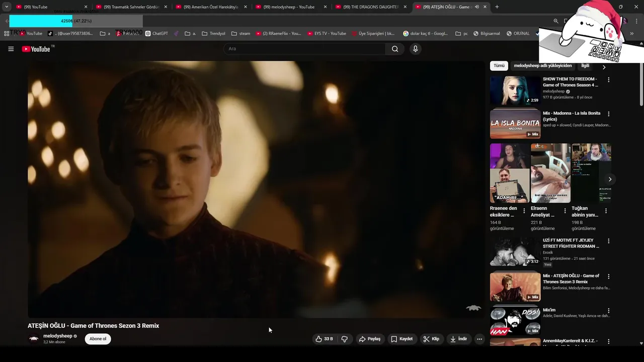The height and width of the screenshot is (362, 644).
Task: Open a new browser tab with plus
Action: tap(497, 7)
